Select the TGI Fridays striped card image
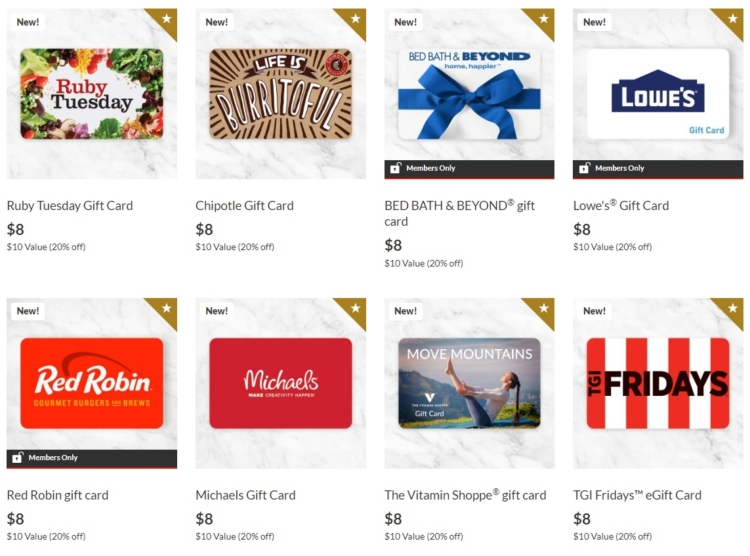The image size is (750, 556). click(658, 383)
